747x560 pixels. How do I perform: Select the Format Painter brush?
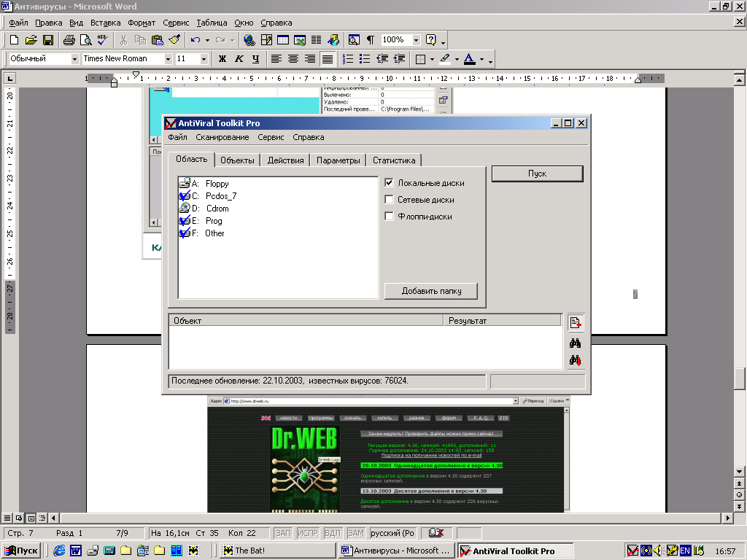[174, 40]
